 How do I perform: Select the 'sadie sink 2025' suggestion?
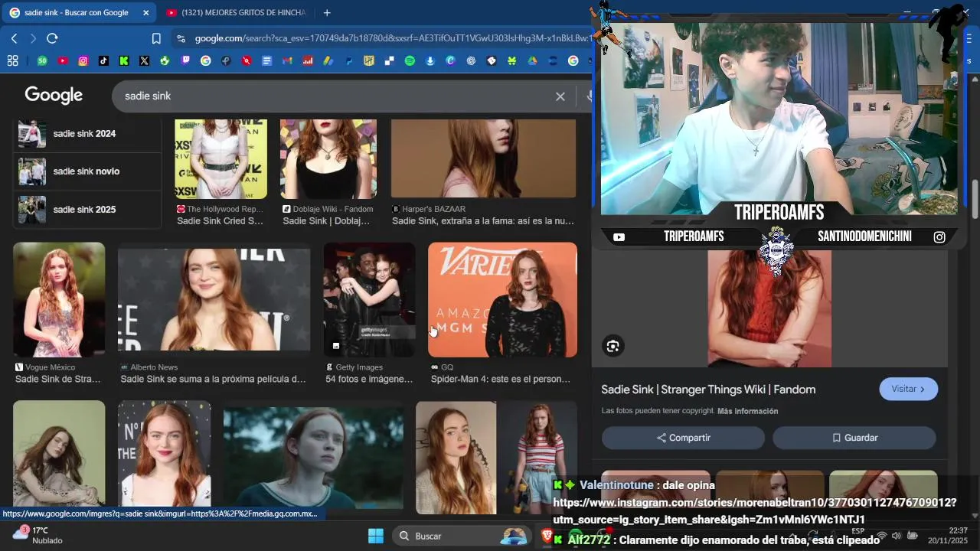(87, 210)
